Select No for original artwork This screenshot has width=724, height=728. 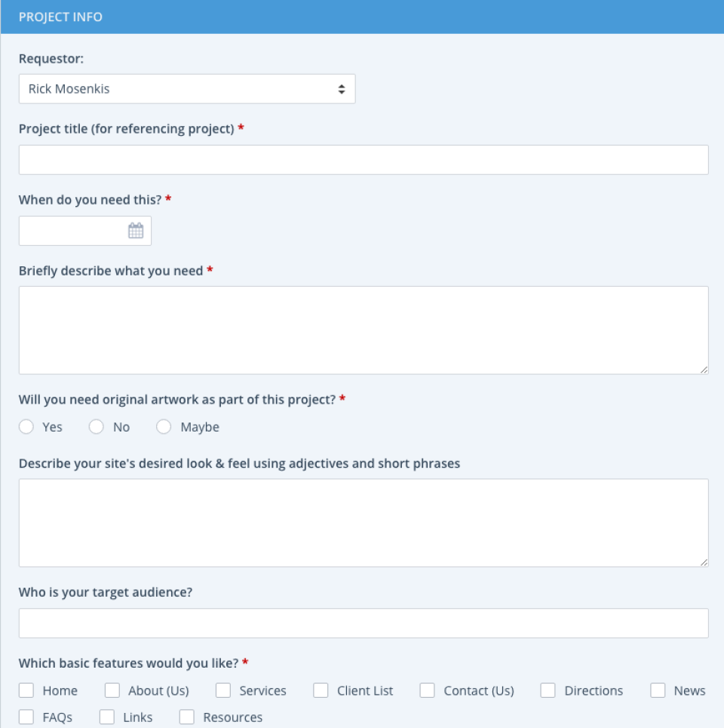point(97,427)
